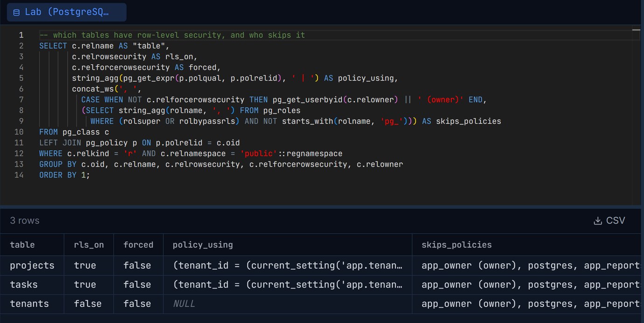Place cursor in the SQL comment on line 1
This screenshot has height=323, width=644.
[x=172, y=35]
